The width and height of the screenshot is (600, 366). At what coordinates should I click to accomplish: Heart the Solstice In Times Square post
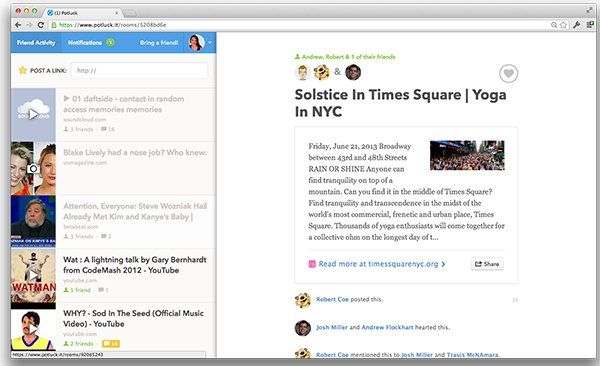(508, 74)
